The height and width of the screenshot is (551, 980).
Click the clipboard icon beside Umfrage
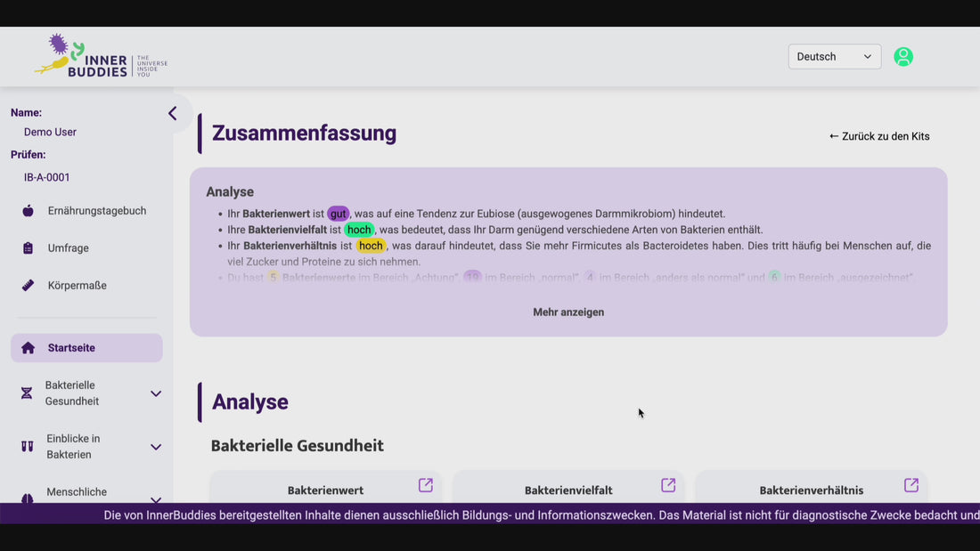(28, 248)
